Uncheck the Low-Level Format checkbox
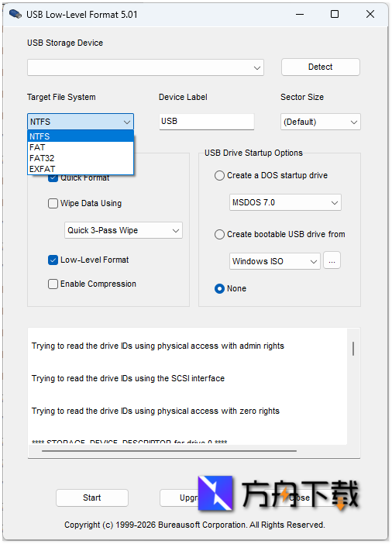Image resolution: width=392 pixels, height=544 pixels. coord(53,260)
